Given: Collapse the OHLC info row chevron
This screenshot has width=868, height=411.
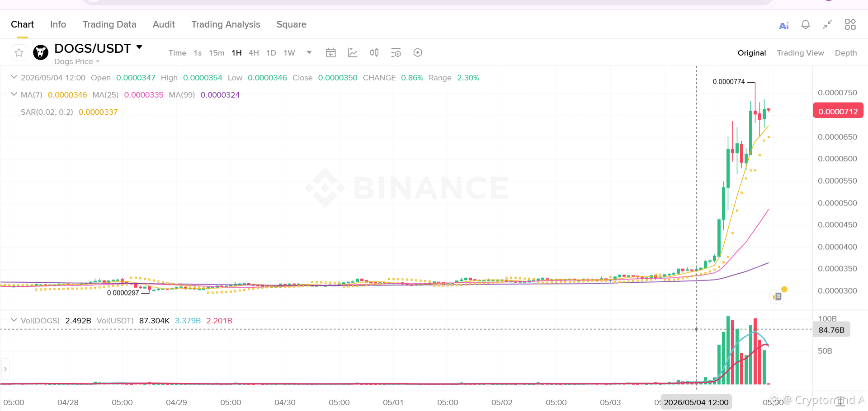Looking at the screenshot, I should [14, 77].
